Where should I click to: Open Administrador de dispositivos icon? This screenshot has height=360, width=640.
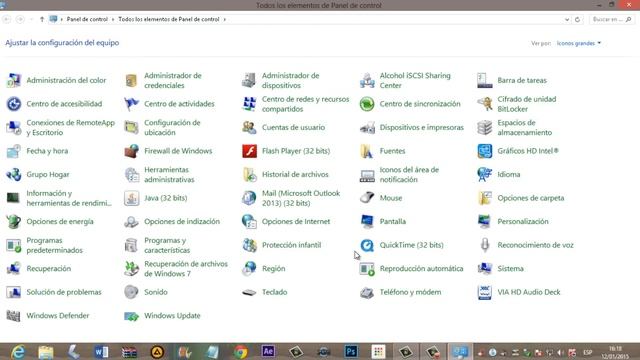(249, 80)
